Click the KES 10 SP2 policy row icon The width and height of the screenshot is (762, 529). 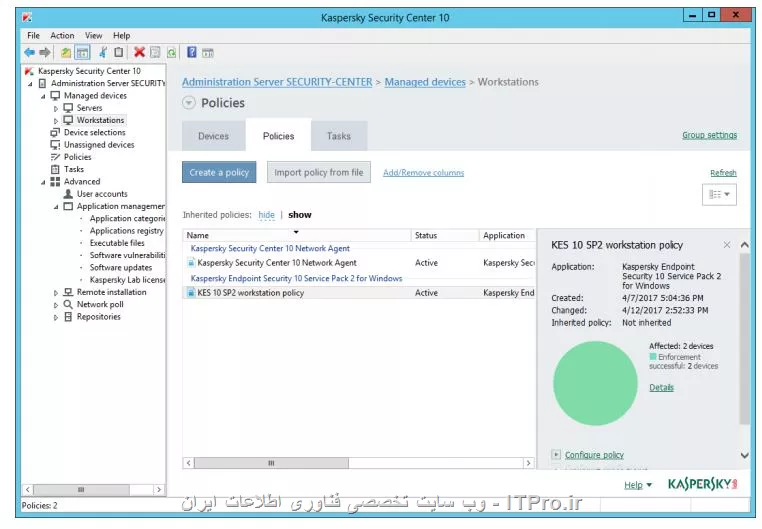(191, 292)
